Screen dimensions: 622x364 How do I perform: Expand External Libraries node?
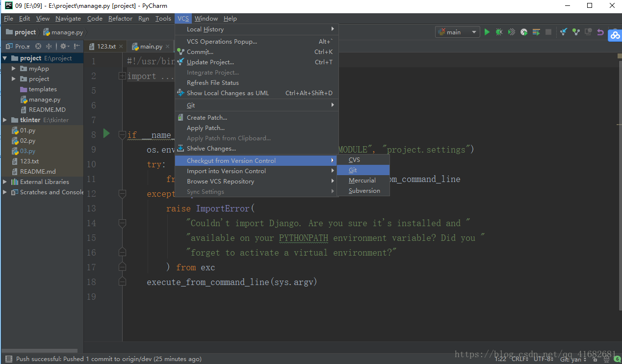5,182
